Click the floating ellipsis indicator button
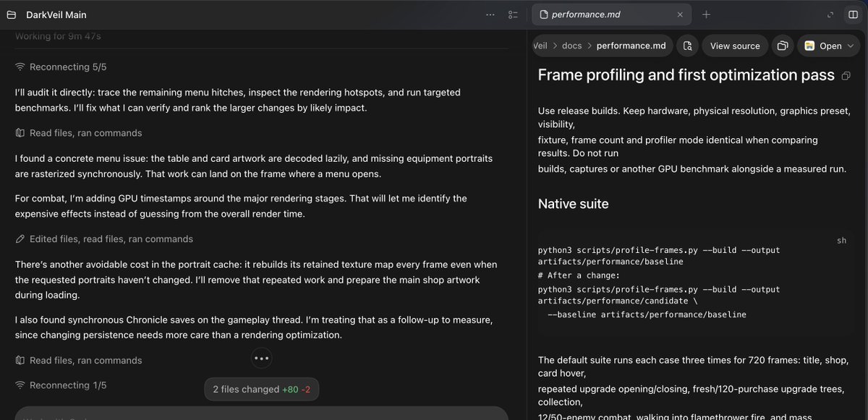Viewport: 868px width, 420px height. (261, 358)
